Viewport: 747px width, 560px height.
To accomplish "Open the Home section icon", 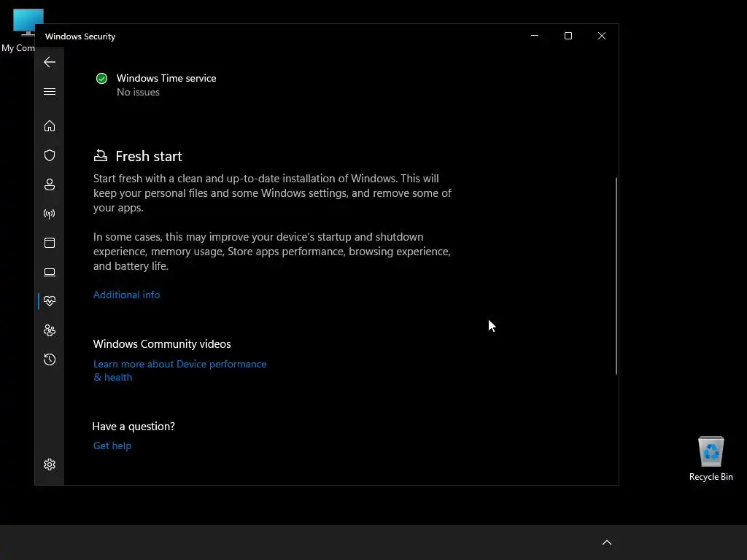I will click(50, 125).
